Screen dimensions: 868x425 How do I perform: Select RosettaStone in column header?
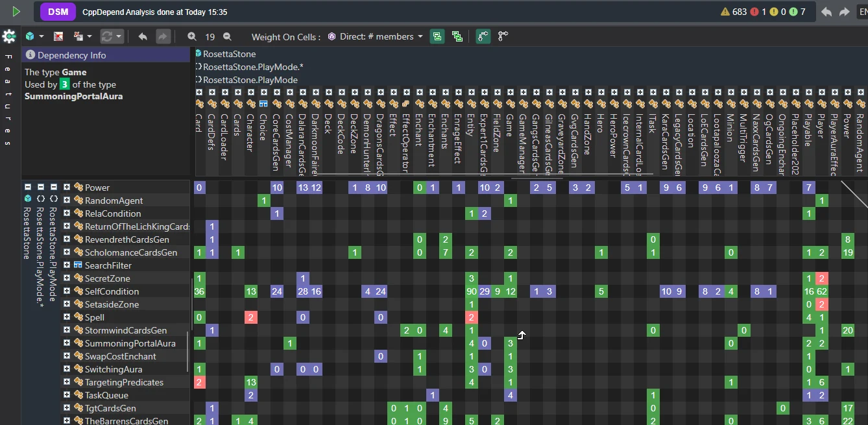click(x=230, y=54)
